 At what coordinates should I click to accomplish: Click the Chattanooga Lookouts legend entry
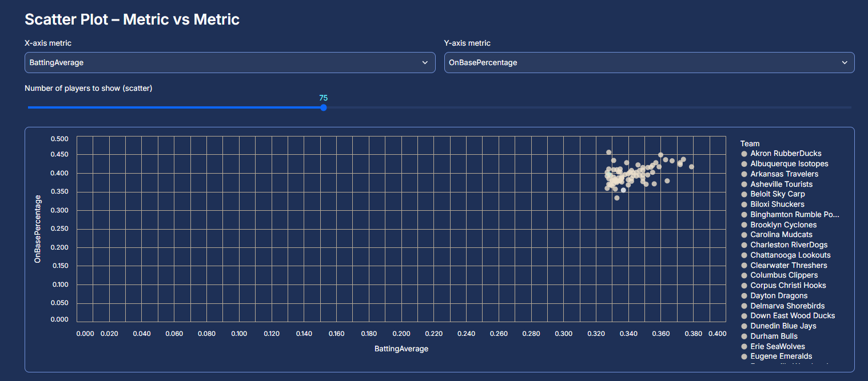(786, 255)
